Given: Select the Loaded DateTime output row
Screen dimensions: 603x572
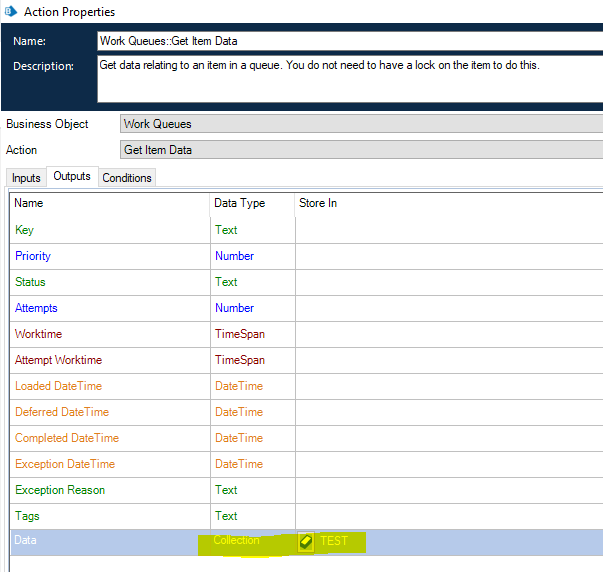Looking at the screenshot, I should click(x=306, y=386).
